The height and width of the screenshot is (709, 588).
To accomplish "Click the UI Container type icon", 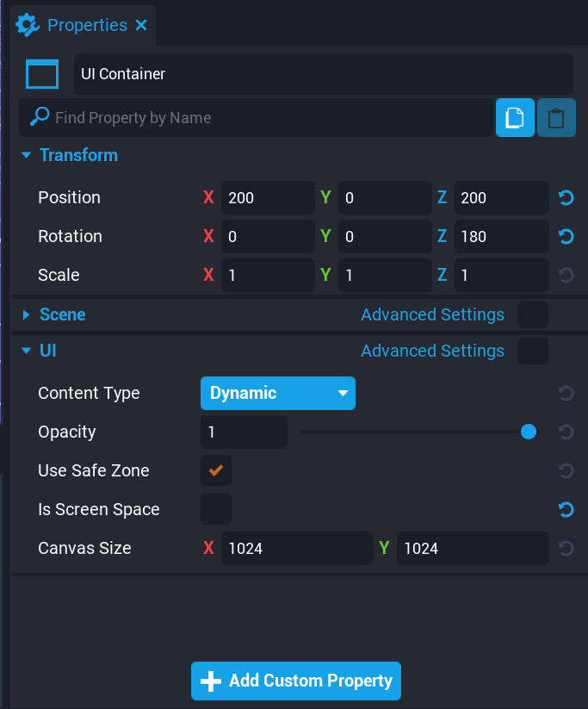I will pyautogui.click(x=42, y=74).
